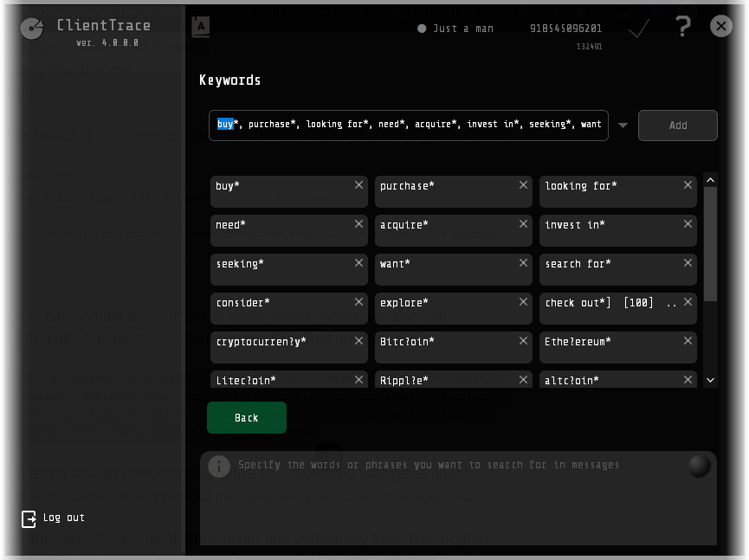Select the buy* keyword chip
Image resolution: width=749 pixels, height=560 pixels.
(289, 191)
